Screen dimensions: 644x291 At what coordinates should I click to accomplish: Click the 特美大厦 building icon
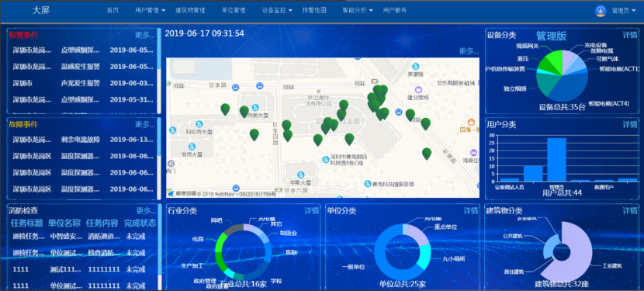[255, 108]
